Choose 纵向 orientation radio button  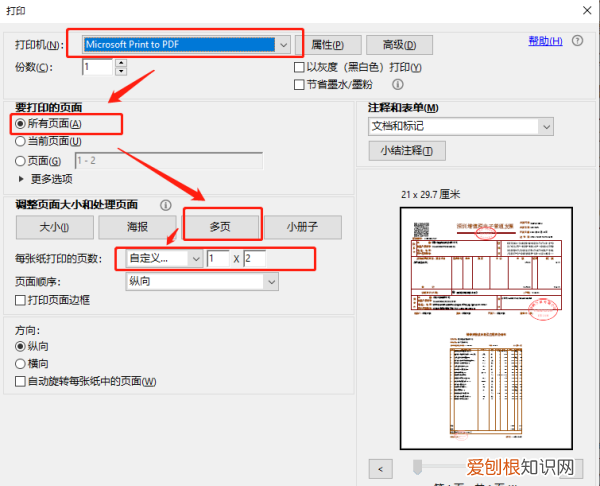pos(20,346)
